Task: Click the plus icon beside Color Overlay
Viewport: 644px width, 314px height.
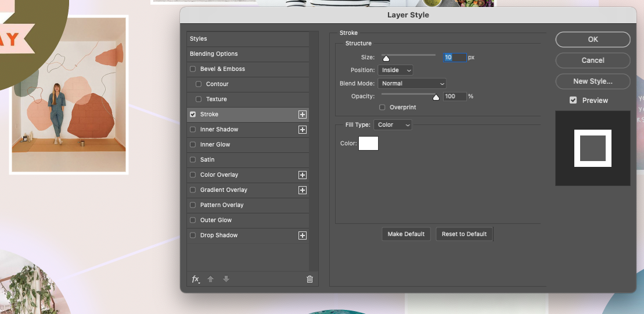Action: [x=303, y=175]
